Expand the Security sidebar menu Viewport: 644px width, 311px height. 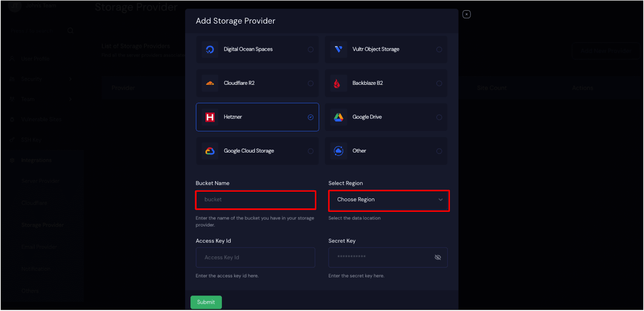[x=40, y=79]
